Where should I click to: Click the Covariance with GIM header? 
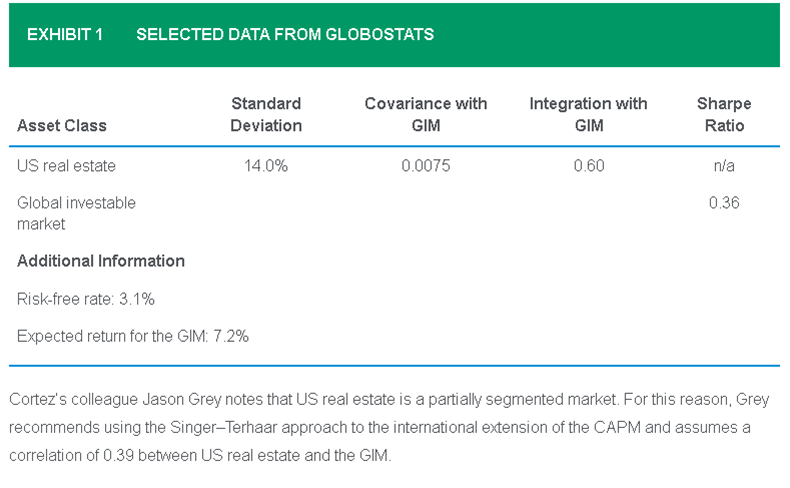coord(426,115)
